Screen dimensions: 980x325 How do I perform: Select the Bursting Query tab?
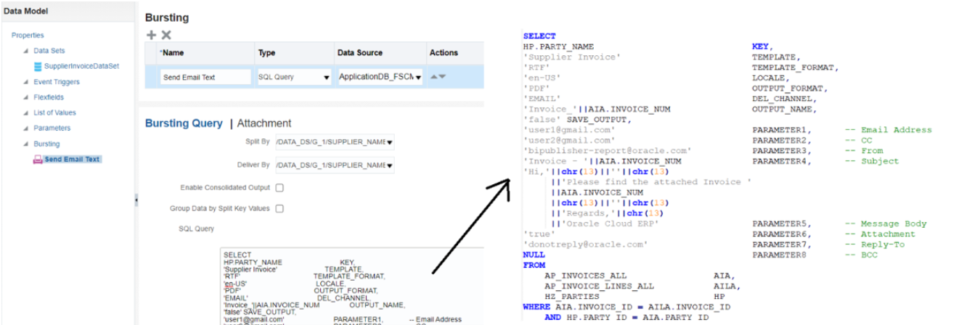pyautogui.click(x=184, y=123)
